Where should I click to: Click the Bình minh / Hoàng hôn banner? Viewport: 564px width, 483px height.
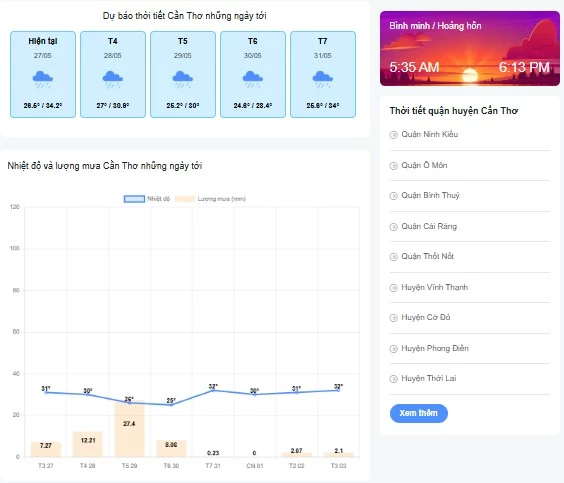tap(470, 49)
